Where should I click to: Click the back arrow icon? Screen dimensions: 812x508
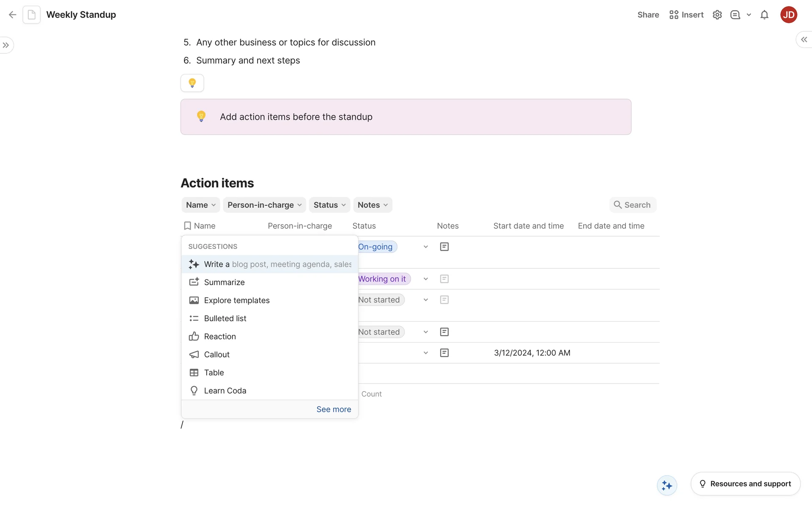point(12,15)
